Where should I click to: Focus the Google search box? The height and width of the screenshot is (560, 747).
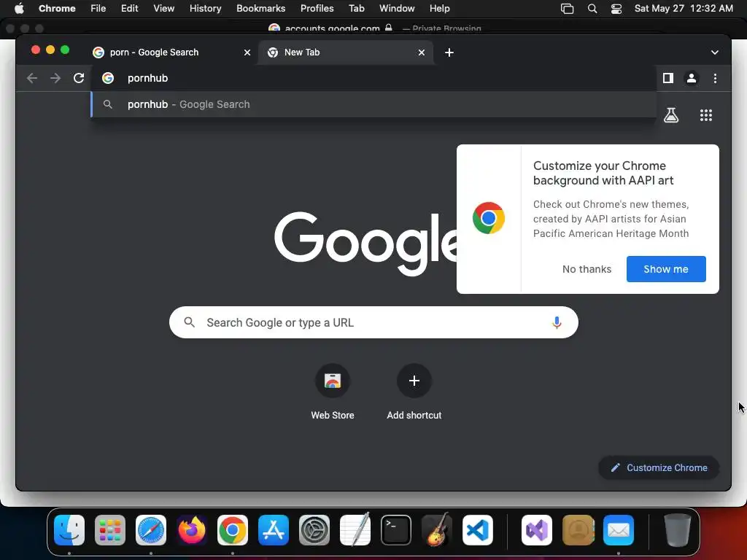[373, 322]
